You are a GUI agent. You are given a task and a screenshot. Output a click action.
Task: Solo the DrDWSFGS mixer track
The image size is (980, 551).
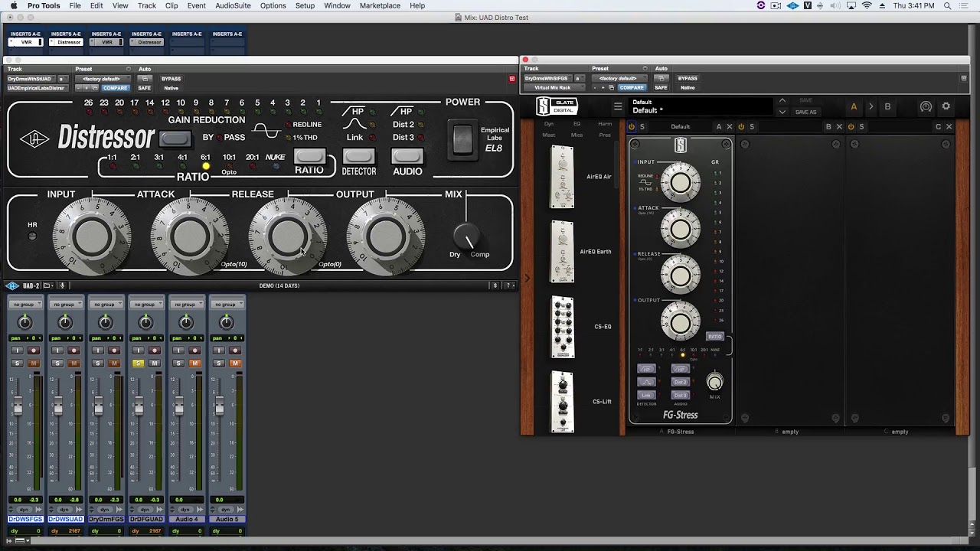[x=17, y=364]
